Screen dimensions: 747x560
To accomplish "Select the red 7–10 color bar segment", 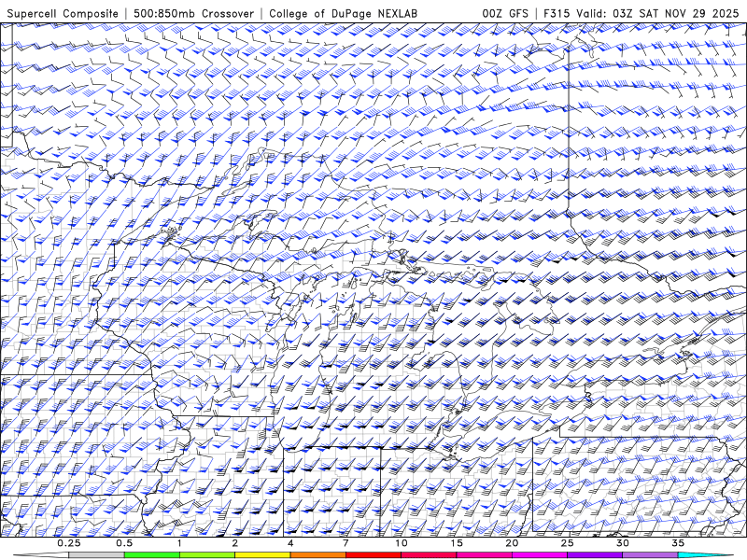I will point(373,555).
